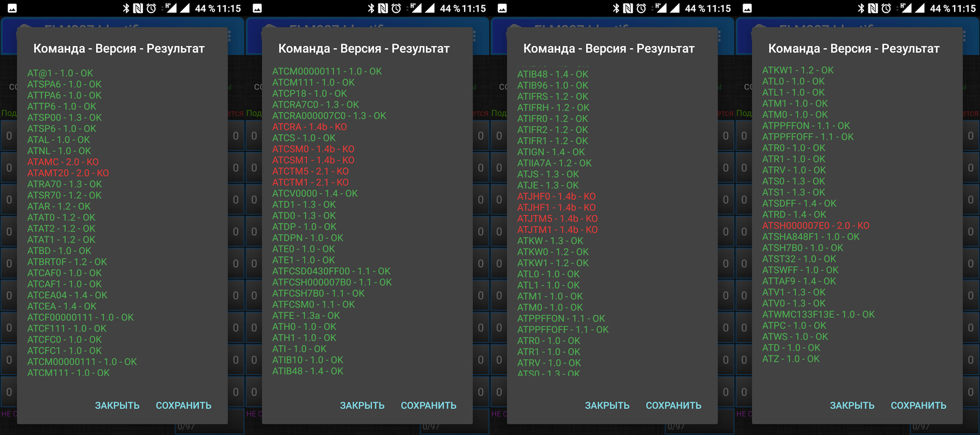Select the failed row 'ATJTM1 - 1.4b - KO'
The width and height of the screenshot is (980, 435).
pos(557,229)
